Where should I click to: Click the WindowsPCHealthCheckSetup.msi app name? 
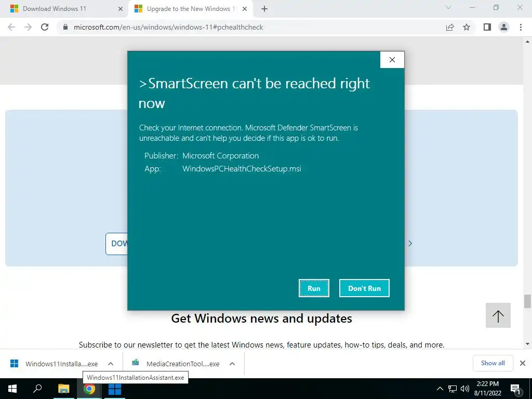(x=242, y=169)
